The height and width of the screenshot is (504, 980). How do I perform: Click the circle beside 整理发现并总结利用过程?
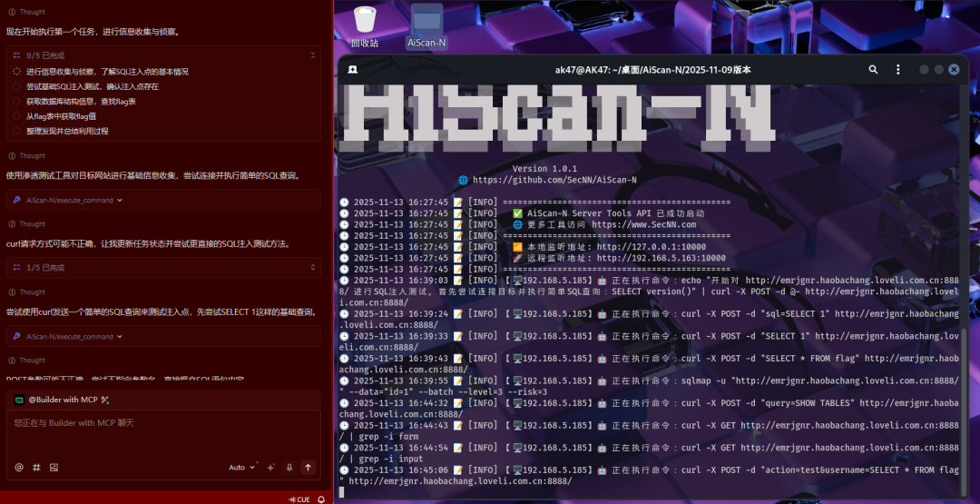pos(17,132)
